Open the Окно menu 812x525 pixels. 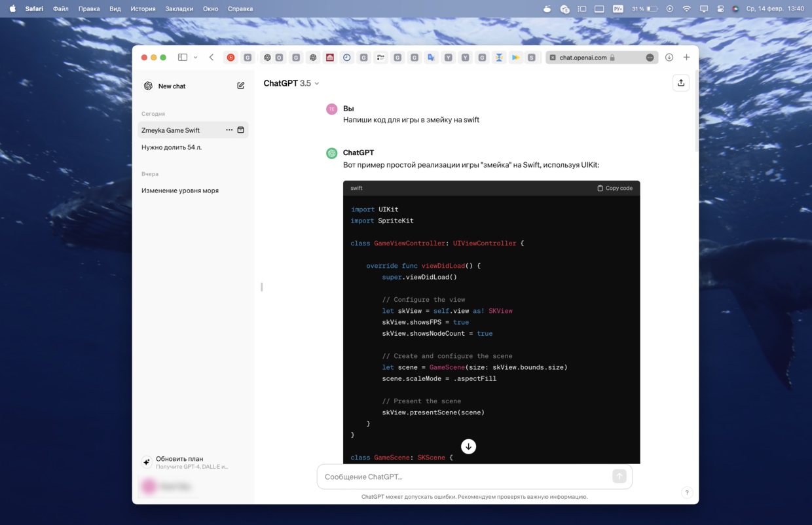[x=211, y=9]
